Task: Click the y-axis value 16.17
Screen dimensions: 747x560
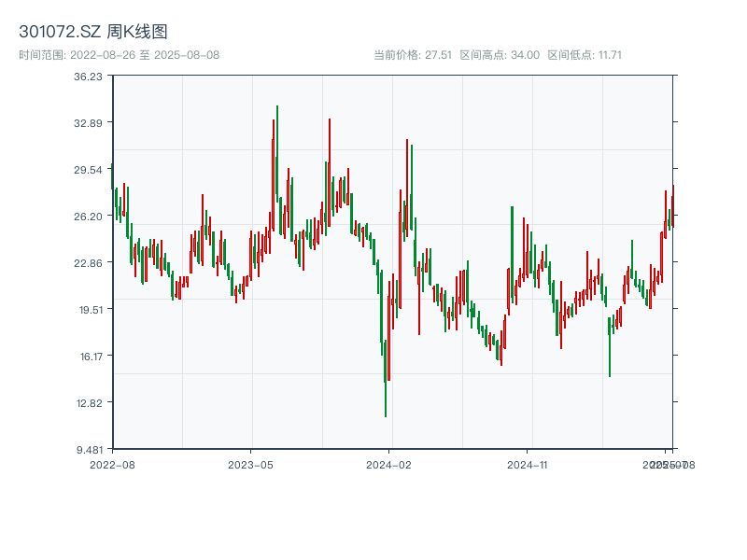Action: (91, 357)
